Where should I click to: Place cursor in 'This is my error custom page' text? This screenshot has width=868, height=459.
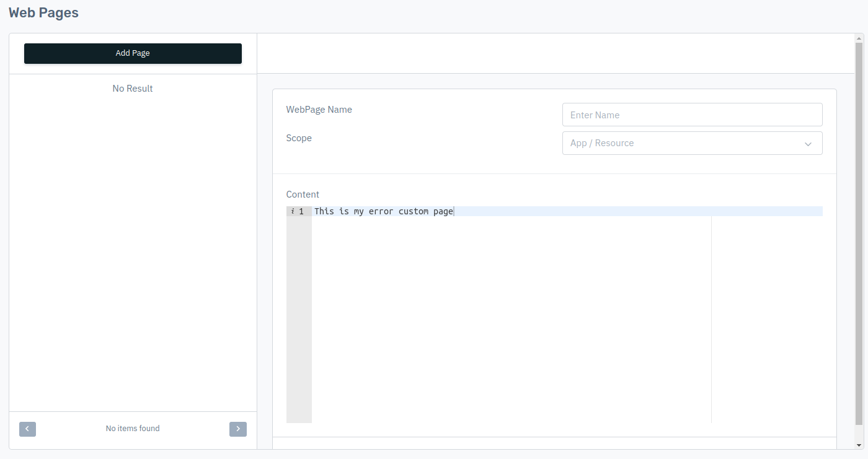pyautogui.click(x=383, y=211)
